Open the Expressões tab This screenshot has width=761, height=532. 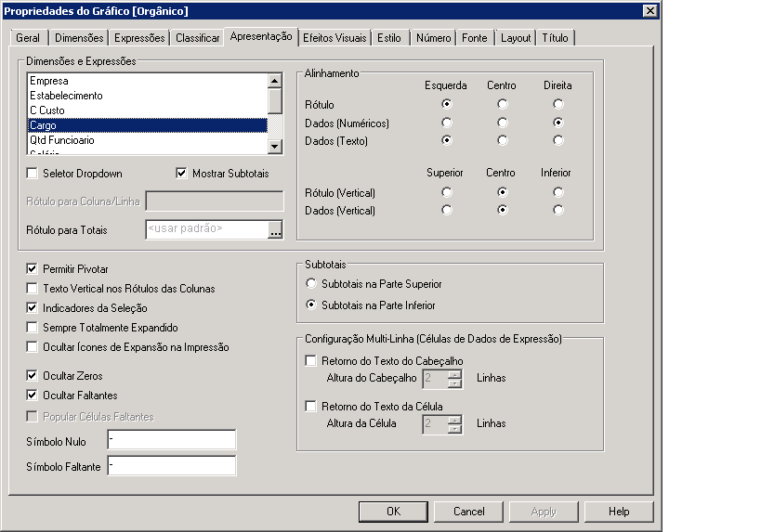139,38
